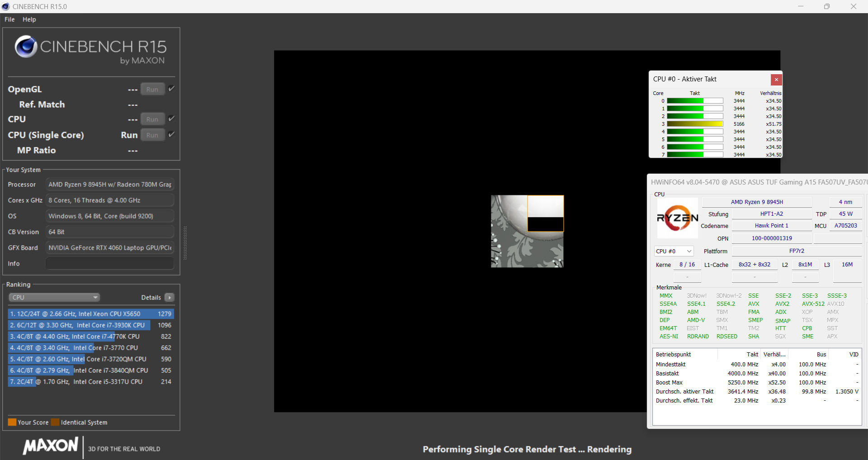Click the 45 W TDP value
The image size is (868, 460).
[x=845, y=214]
